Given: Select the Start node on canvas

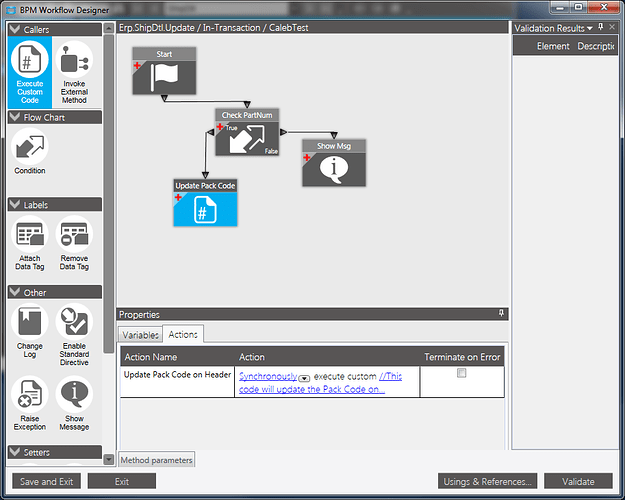Looking at the screenshot, I should (x=164, y=71).
